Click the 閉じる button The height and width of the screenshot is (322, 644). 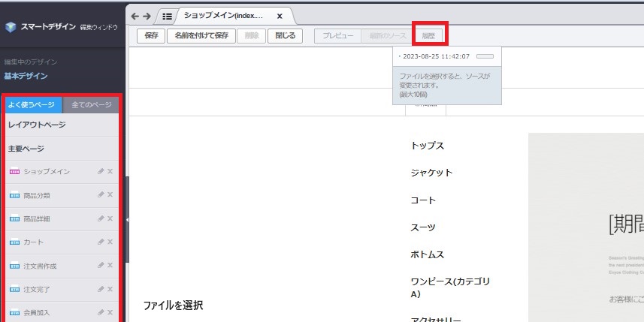click(285, 36)
